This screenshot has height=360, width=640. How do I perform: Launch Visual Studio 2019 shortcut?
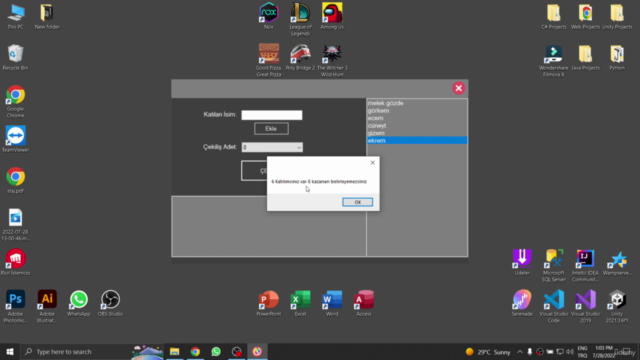tap(585, 306)
